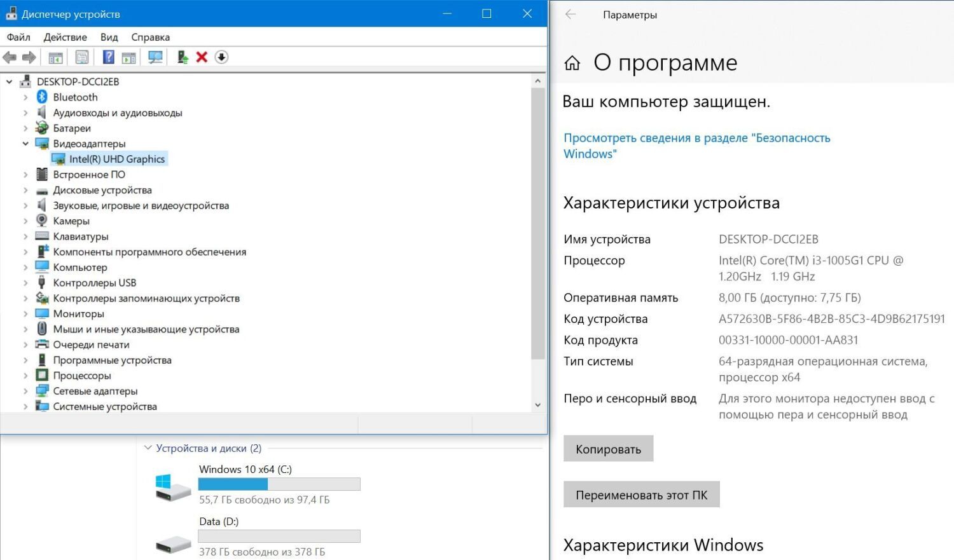
Task: Collapse the Видеоадаптеры category
Action: point(25,144)
